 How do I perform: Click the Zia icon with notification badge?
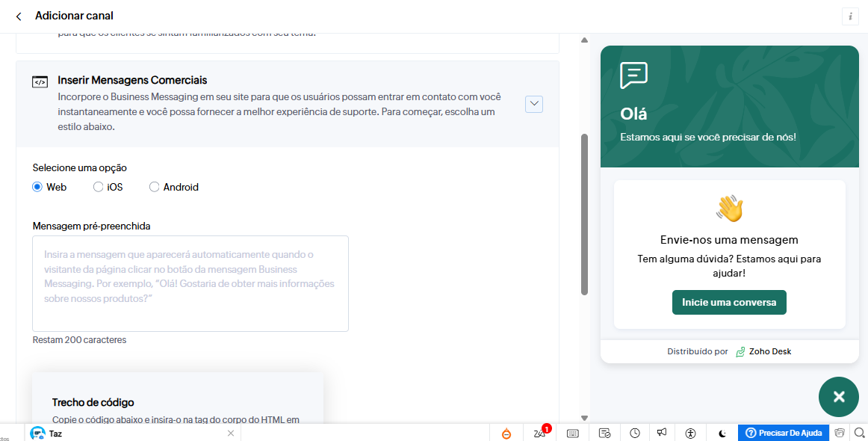540,433
